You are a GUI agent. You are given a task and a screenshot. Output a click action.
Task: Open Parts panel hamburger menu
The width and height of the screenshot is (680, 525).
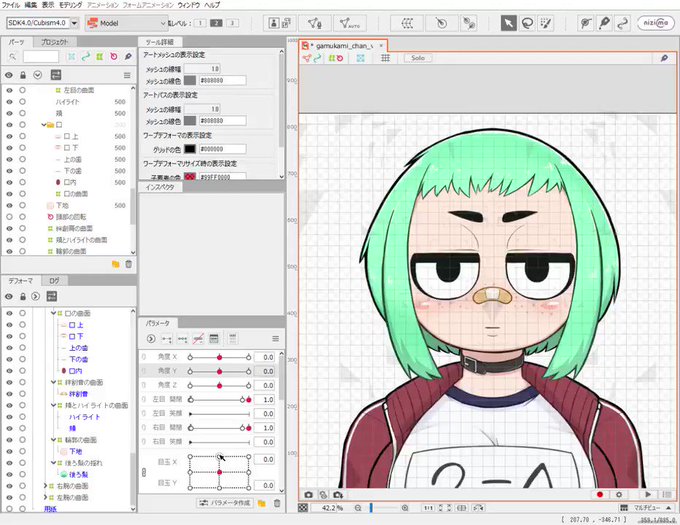pos(127,75)
